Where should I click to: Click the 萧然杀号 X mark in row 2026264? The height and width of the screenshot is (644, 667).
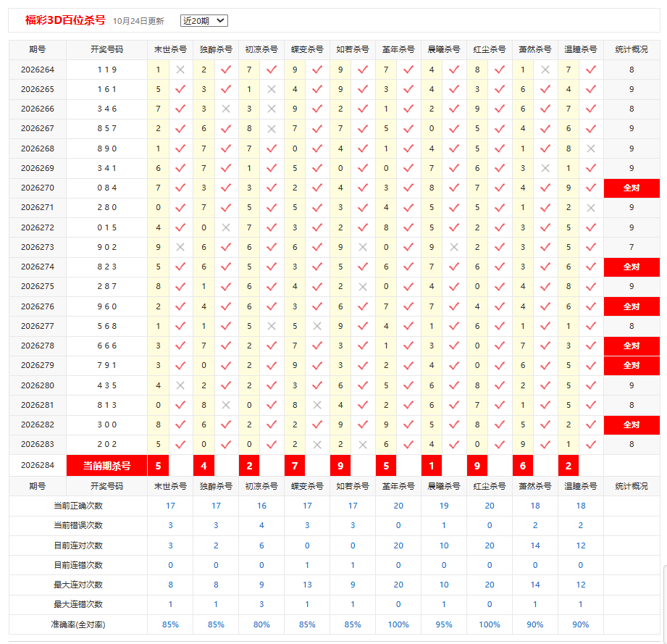(x=545, y=70)
